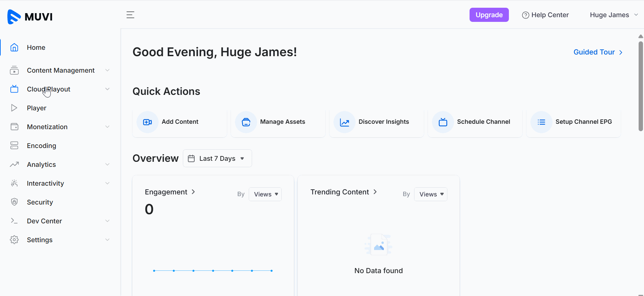Open the Trending Content Views dropdown

pyautogui.click(x=431, y=194)
